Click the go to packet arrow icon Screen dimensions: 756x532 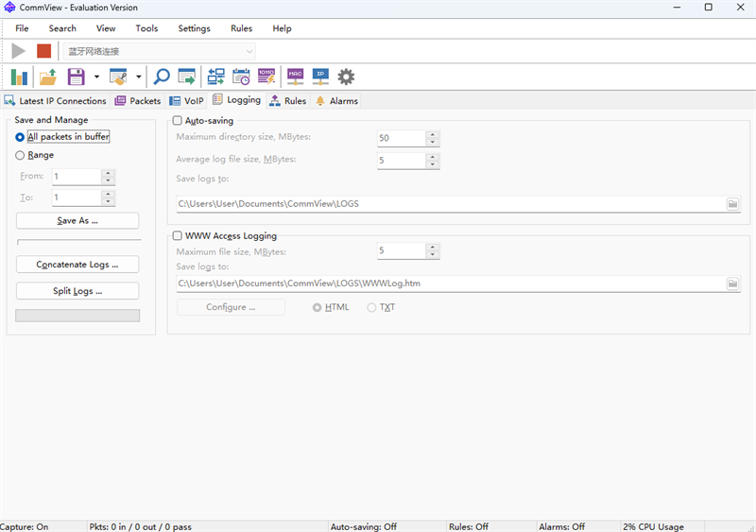(186, 77)
